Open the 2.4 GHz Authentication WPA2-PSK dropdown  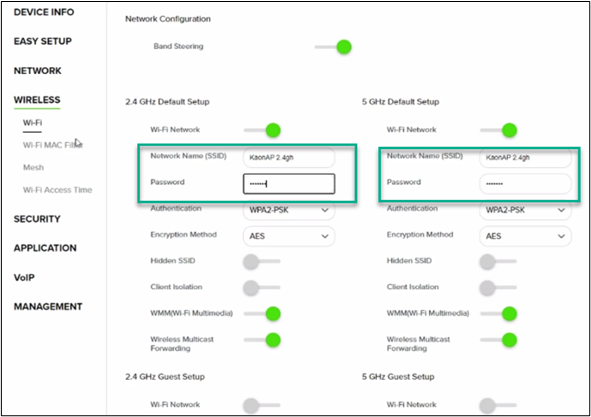tap(289, 210)
